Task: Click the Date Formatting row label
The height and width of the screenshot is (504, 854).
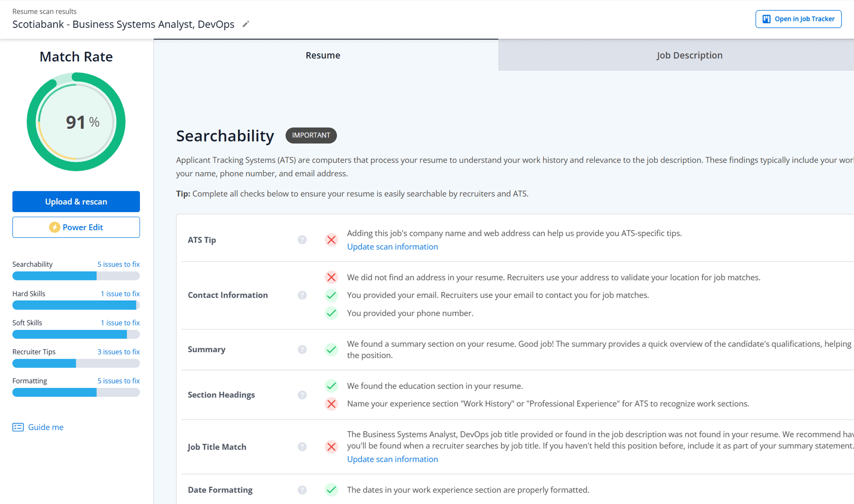Action: tap(220, 490)
